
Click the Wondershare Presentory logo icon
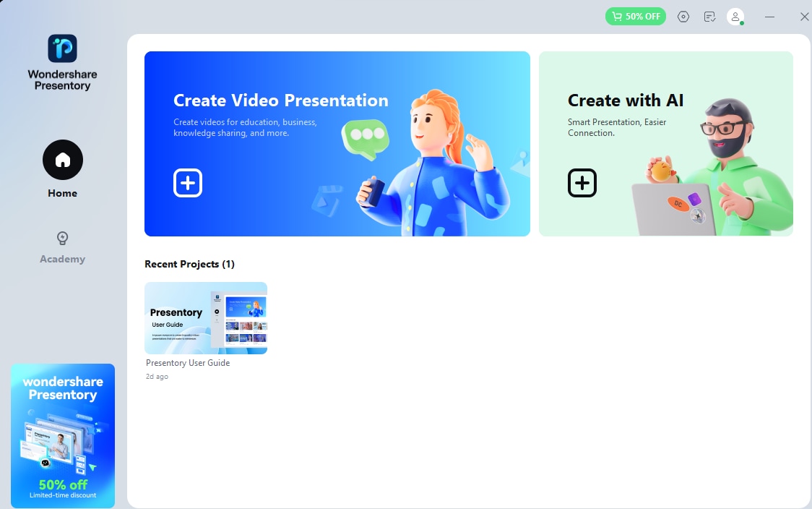coord(62,48)
